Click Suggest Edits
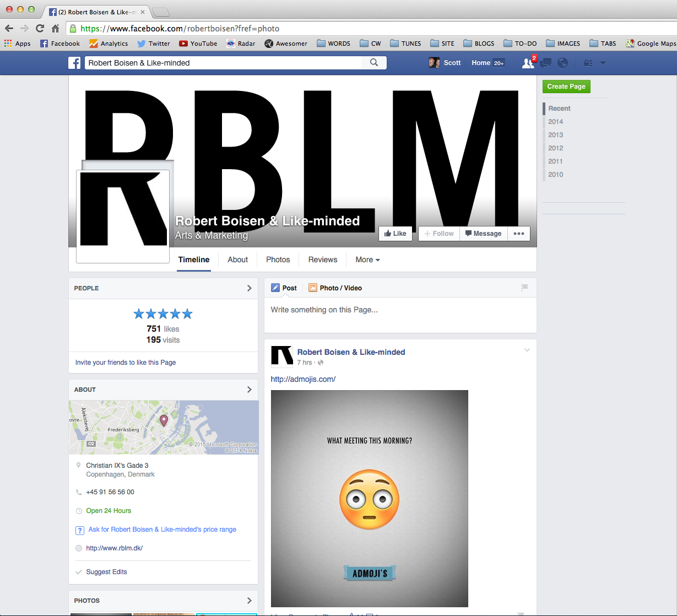677x616 pixels. 106,572
